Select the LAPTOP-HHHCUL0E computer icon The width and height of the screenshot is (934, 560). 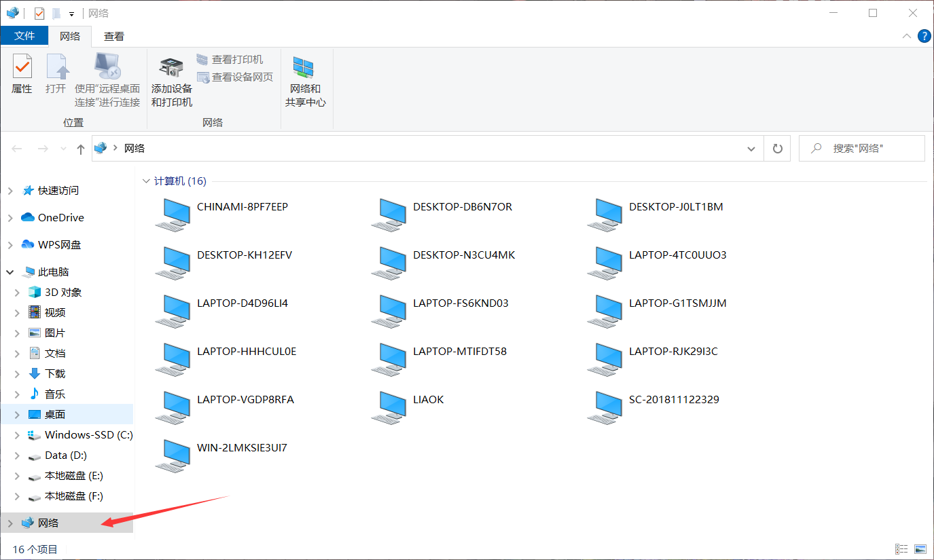pyautogui.click(x=173, y=360)
